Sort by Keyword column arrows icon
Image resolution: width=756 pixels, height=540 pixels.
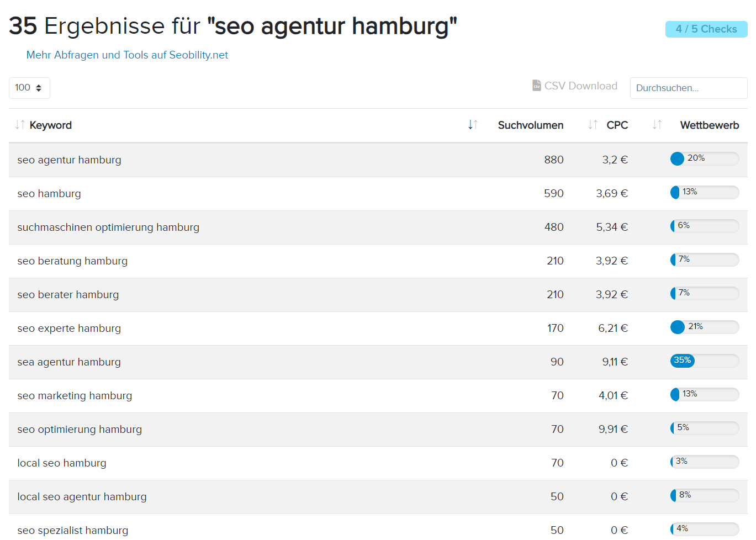click(20, 125)
